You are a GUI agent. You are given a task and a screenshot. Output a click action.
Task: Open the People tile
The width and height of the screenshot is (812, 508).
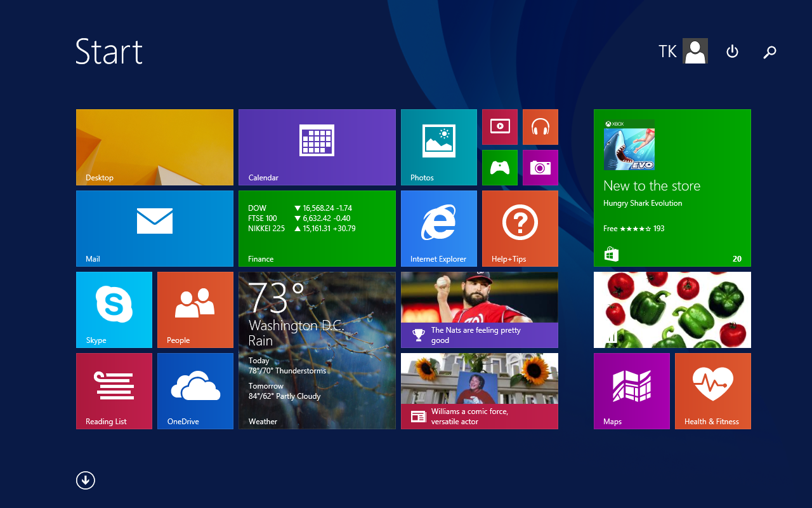click(195, 310)
